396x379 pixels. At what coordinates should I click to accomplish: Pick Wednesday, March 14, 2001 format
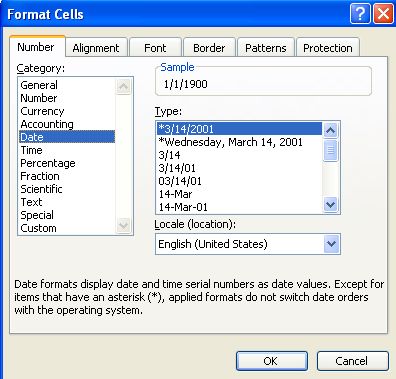point(230,142)
